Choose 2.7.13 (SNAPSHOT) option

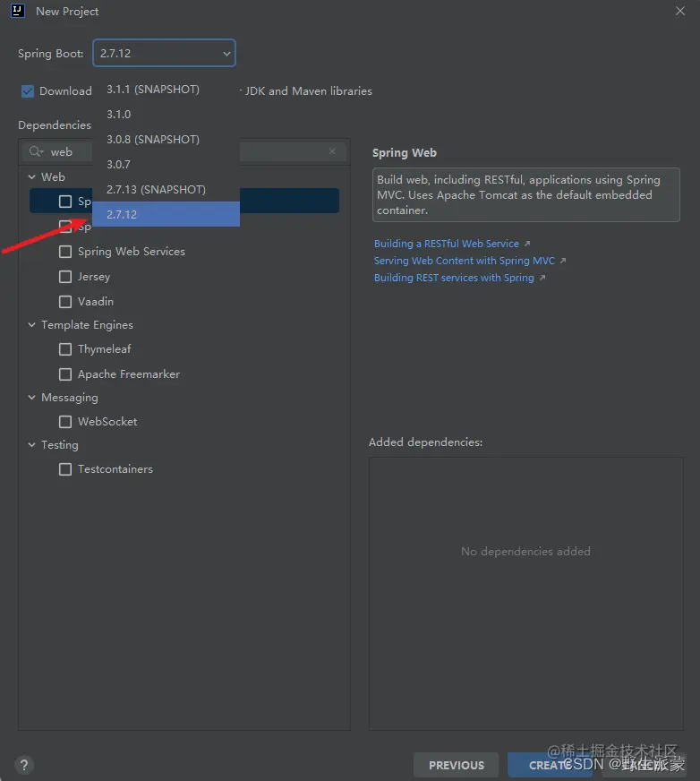[x=166, y=189]
